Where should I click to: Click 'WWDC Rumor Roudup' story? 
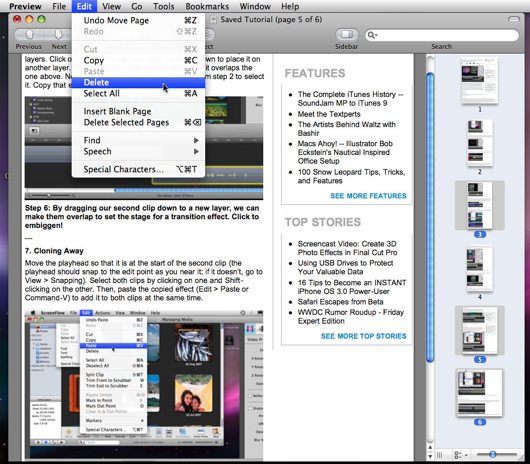click(351, 317)
